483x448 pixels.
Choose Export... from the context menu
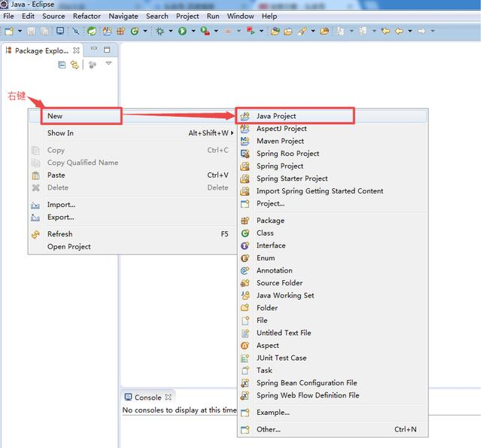click(132, 218)
